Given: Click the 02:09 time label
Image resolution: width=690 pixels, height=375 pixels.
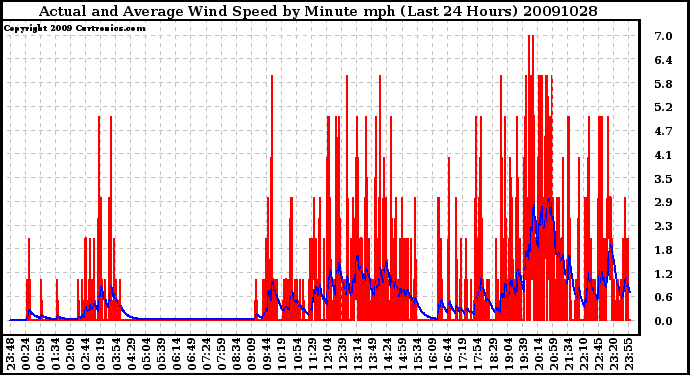Looking at the screenshot, I should pos(70,354).
